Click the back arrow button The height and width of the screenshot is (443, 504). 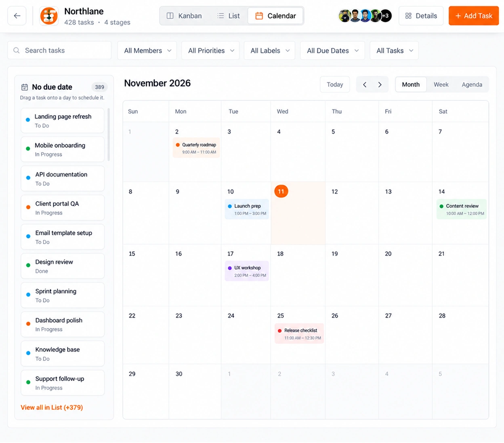point(17,16)
